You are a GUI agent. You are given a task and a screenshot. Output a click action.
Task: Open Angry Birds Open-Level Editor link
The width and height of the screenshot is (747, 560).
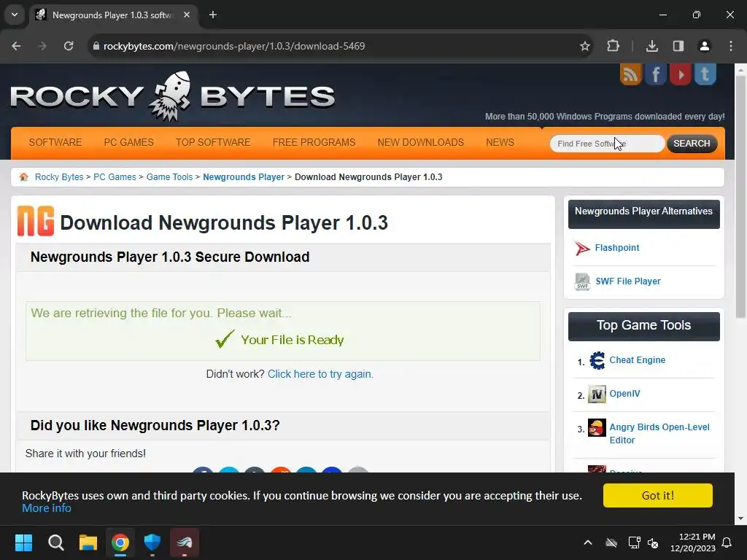659,434
